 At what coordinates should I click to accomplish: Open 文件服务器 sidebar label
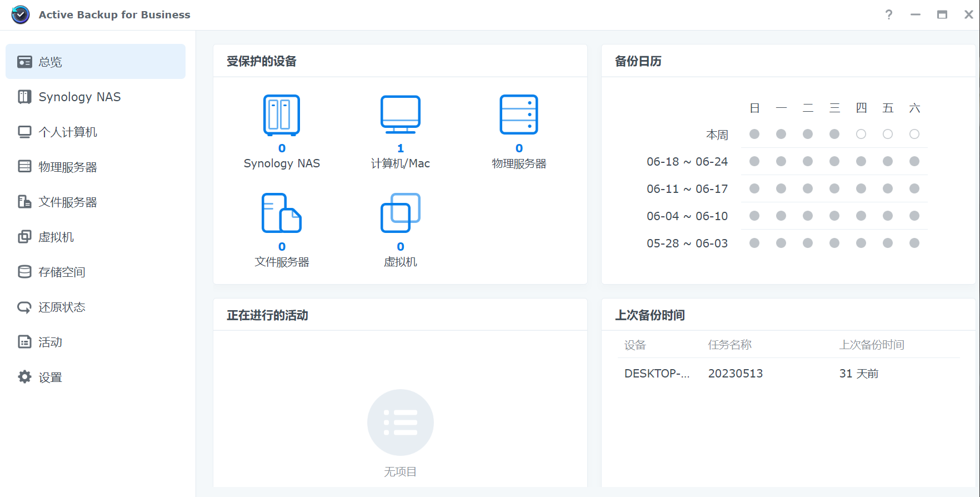coord(68,202)
